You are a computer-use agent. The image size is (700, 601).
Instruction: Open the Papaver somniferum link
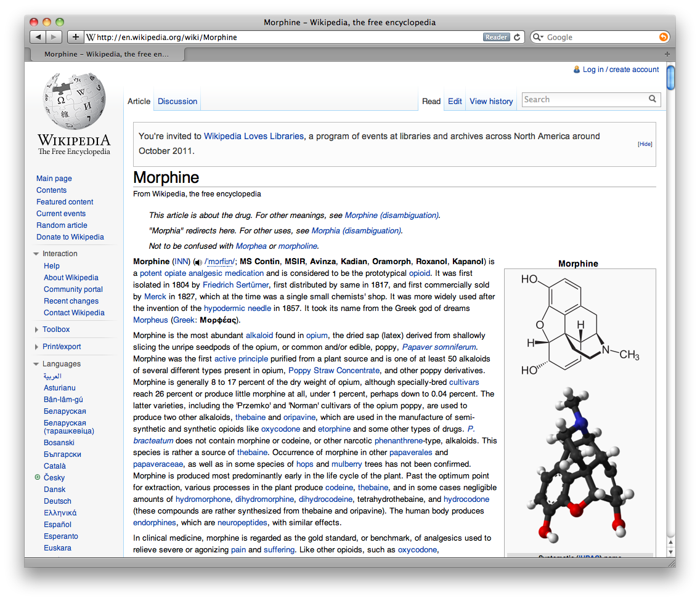coord(439,347)
